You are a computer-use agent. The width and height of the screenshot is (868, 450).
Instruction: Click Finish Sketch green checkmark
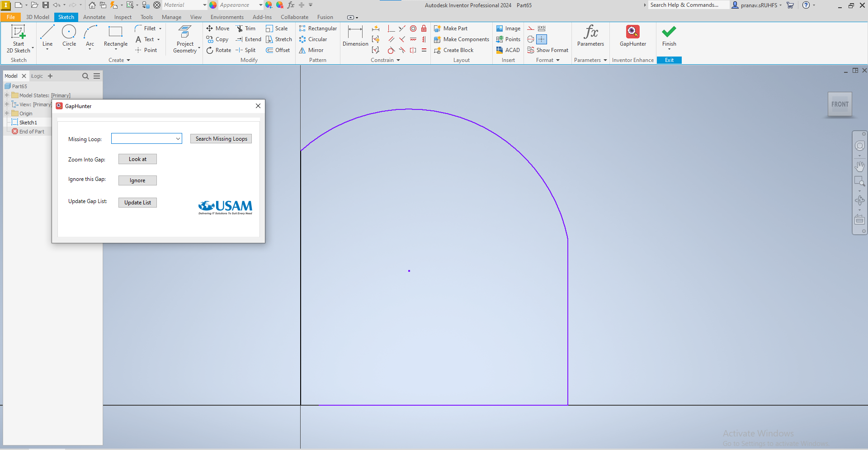point(669,36)
